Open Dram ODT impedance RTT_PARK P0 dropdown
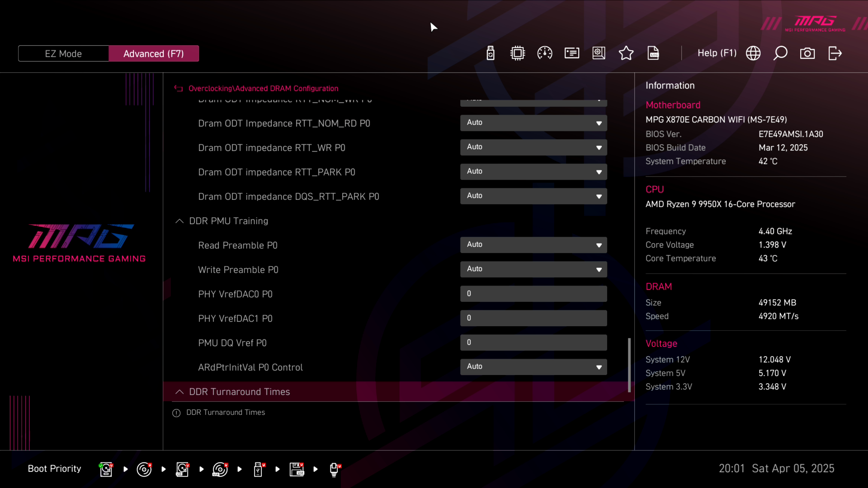Screen dimensions: 868x488 tap(533, 172)
